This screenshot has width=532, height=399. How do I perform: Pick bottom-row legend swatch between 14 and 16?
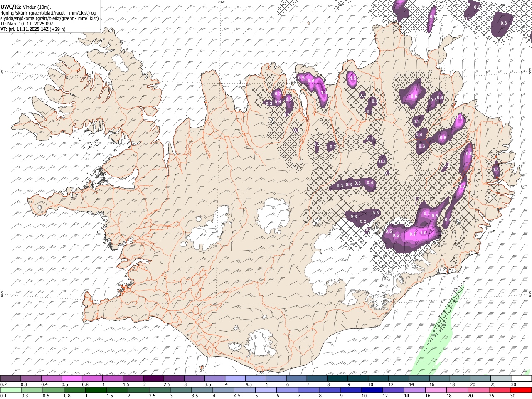(x=414, y=390)
